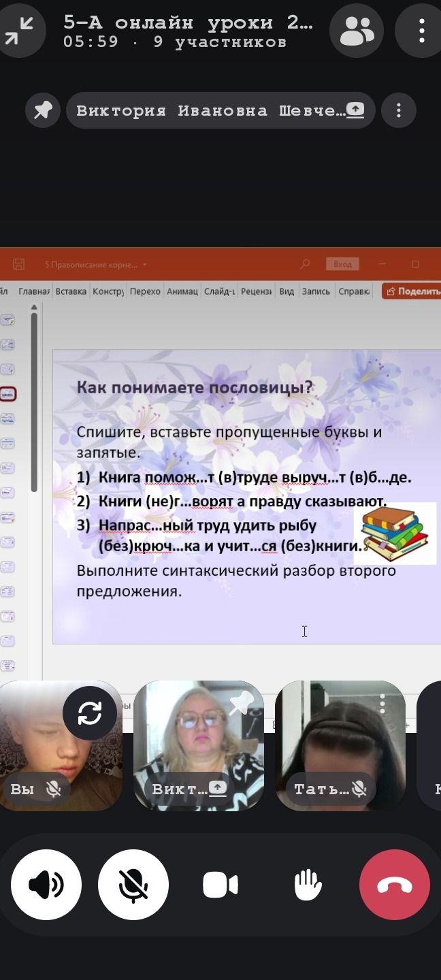End the call with red hang-up button
The image size is (441, 980).
pos(395,885)
